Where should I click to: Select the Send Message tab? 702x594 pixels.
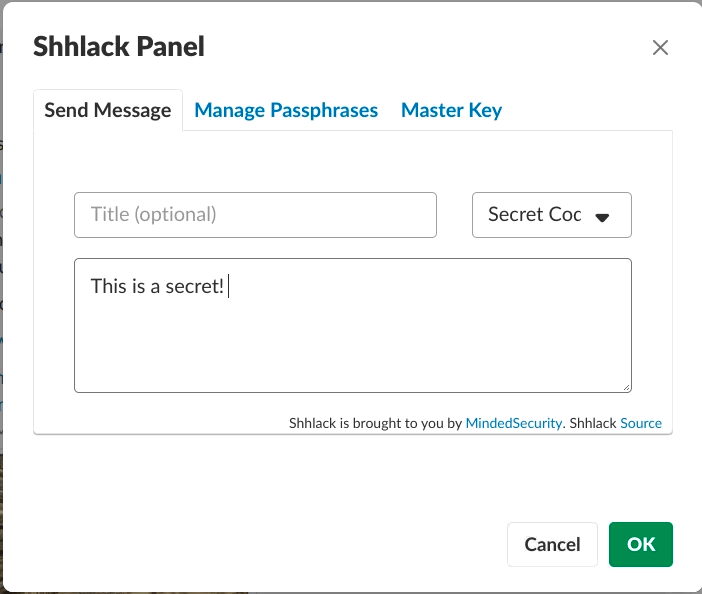[108, 110]
